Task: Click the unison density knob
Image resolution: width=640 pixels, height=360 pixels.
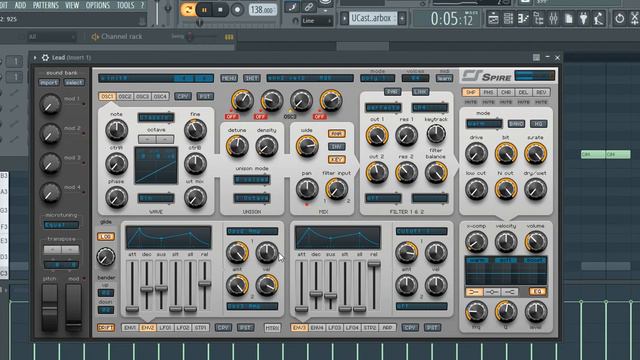Action: pos(267,146)
